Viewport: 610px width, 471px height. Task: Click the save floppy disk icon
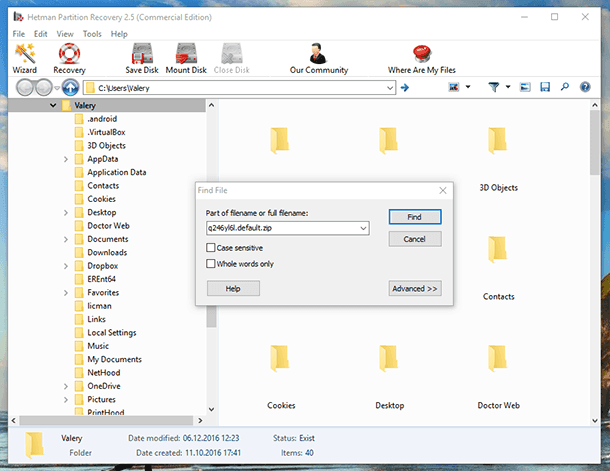[x=545, y=87]
